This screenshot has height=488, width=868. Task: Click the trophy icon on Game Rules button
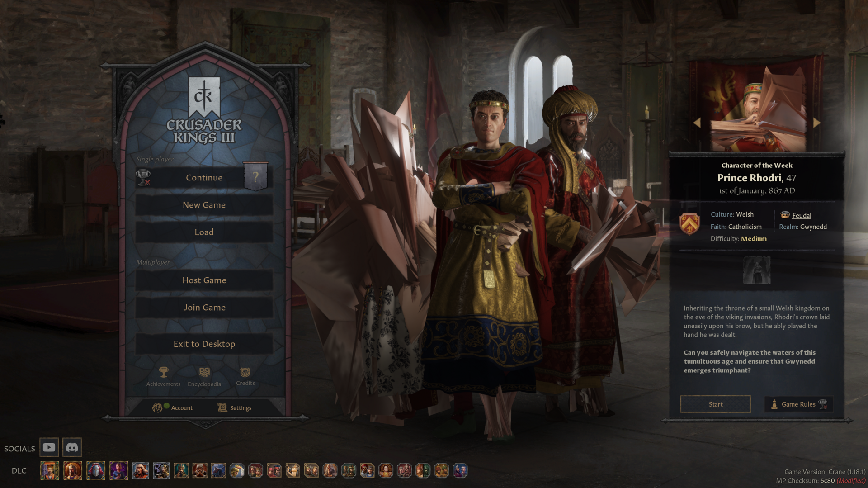(823, 403)
